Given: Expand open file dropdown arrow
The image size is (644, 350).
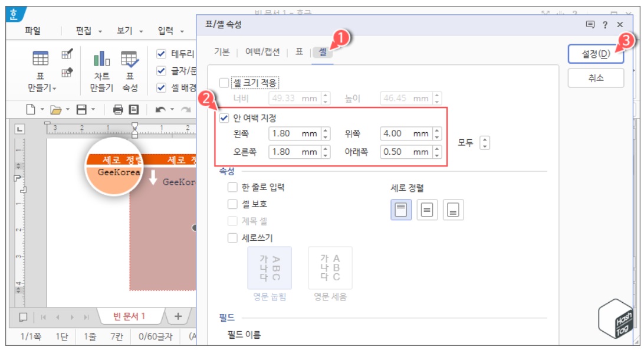Looking at the screenshot, I should [x=68, y=109].
